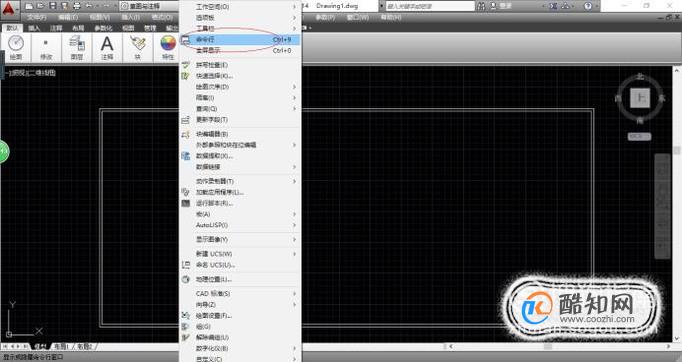Open the workspace dropdown 草图与注释
Viewport: 682px width, 362px height.
[149, 6]
